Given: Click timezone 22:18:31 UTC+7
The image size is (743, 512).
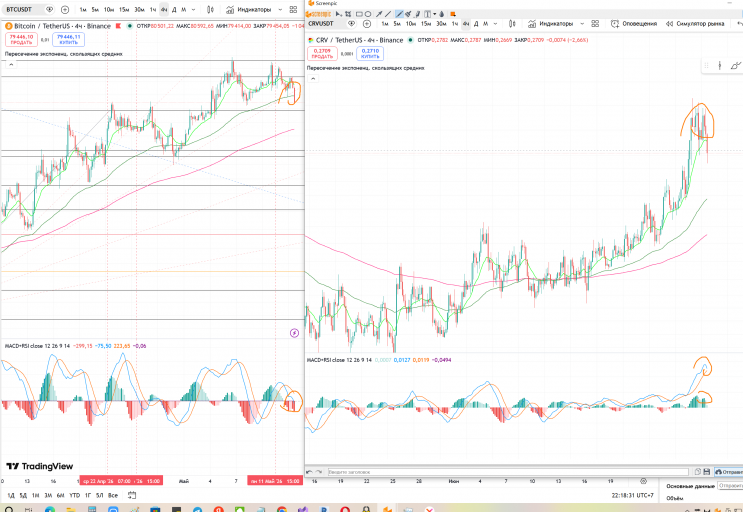Looking at the screenshot, I should pyautogui.click(x=632, y=495).
